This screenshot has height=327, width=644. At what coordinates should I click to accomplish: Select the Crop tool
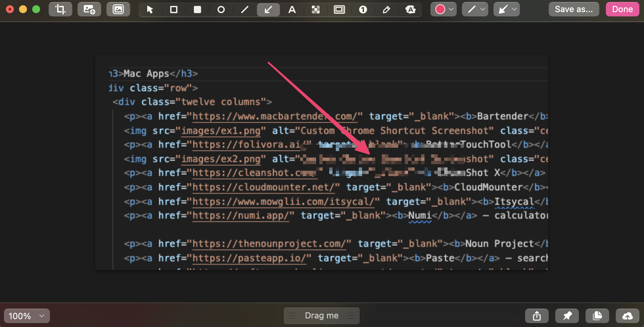(60, 9)
